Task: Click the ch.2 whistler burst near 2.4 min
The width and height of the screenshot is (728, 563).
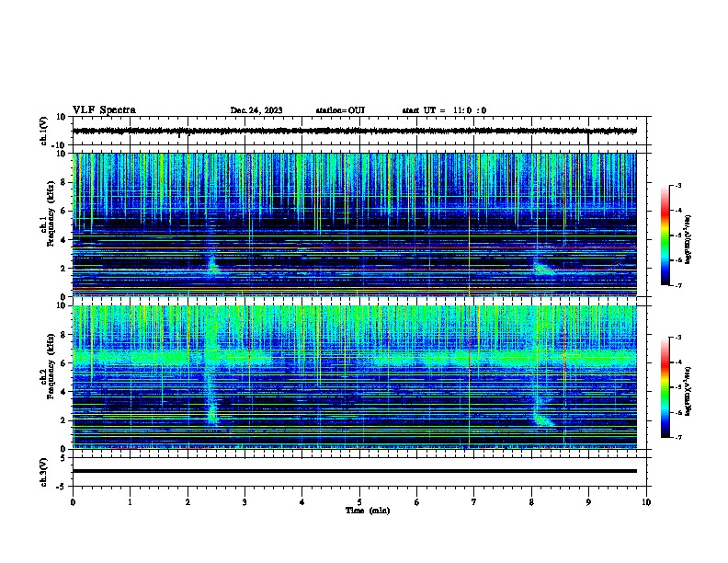Action: point(212,413)
